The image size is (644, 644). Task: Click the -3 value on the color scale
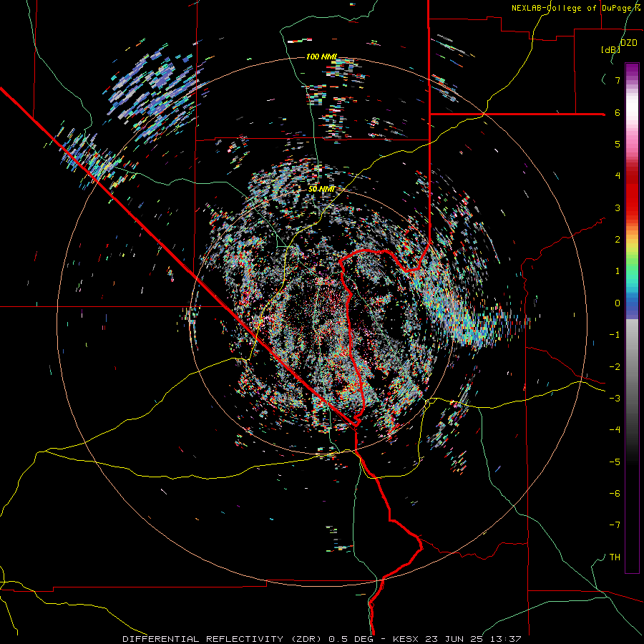[x=615, y=399]
